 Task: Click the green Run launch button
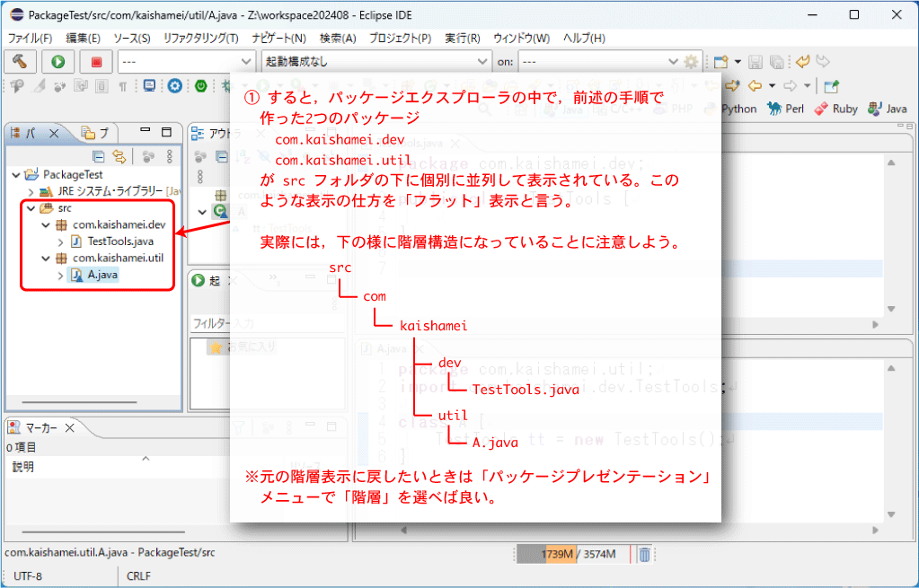point(57,62)
